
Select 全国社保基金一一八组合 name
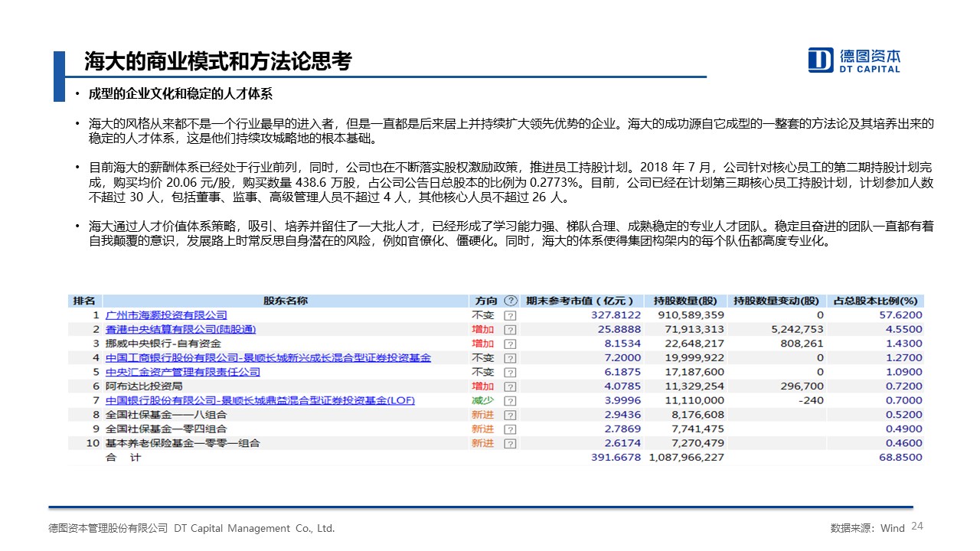tap(165, 415)
